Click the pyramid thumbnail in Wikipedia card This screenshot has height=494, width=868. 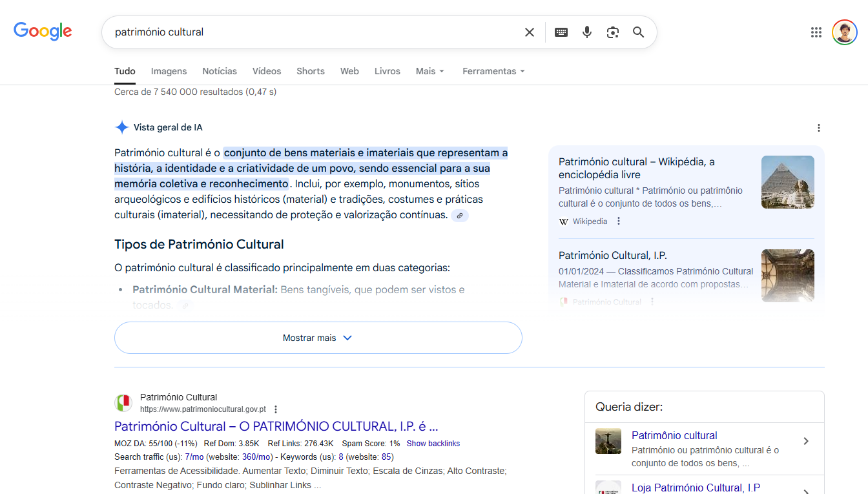click(x=788, y=182)
